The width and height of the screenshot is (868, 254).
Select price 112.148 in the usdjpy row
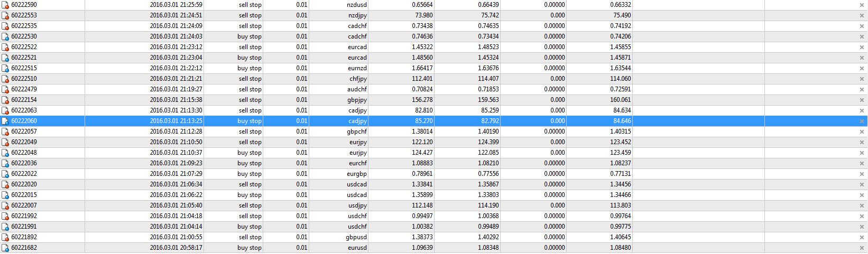pos(421,205)
